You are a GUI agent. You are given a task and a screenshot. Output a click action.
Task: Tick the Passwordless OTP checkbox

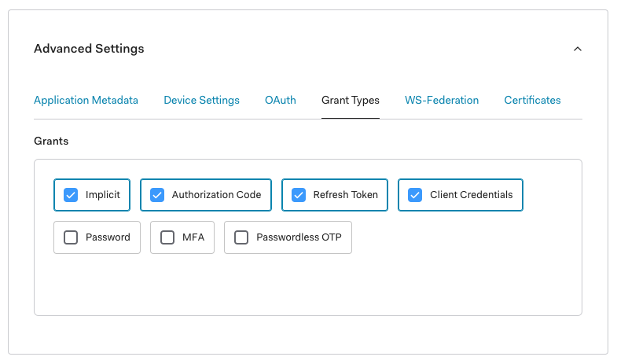(241, 237)
